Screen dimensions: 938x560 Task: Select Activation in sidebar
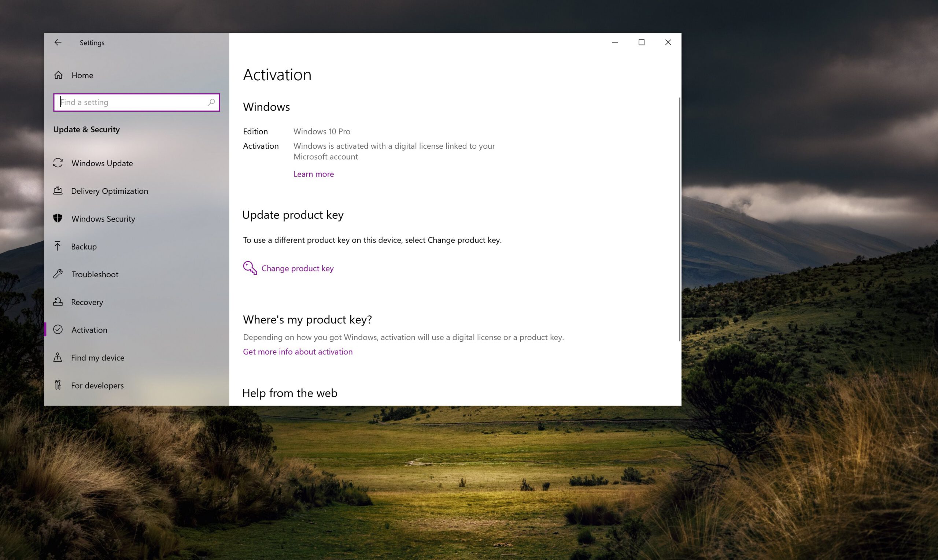point(136,330)
